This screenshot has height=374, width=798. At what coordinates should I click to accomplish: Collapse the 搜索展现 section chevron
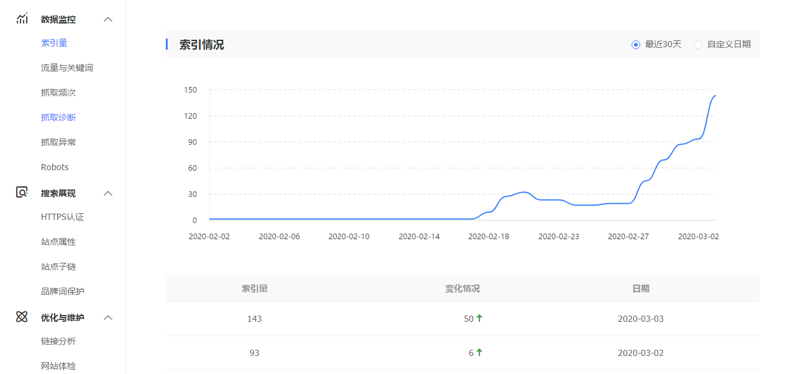tap(108, 193)
